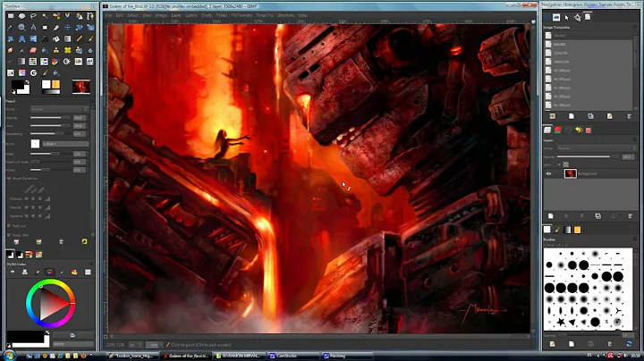Toggle the Fade out checkbox
The height and width of the screenshot is (361, 644).
tap(9, 226)
